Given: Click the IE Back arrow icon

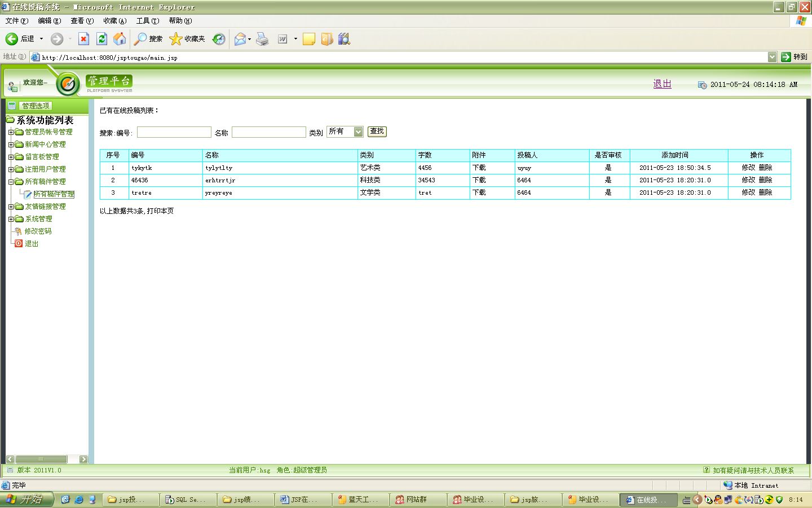Looking at the screenshot, I should 12,39.
